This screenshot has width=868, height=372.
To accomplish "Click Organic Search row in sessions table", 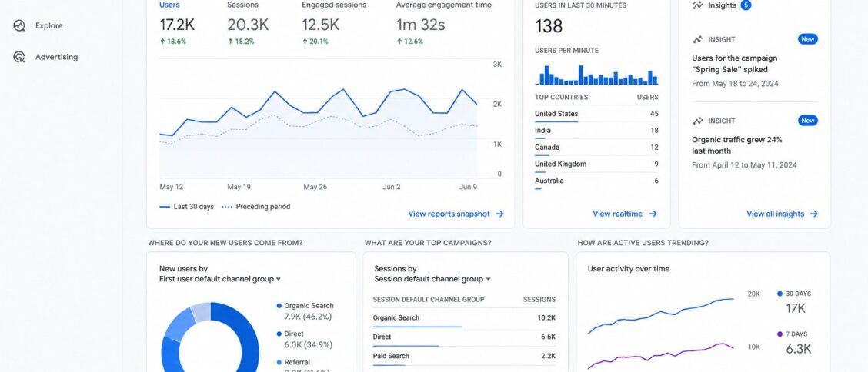I will [464, 318].
